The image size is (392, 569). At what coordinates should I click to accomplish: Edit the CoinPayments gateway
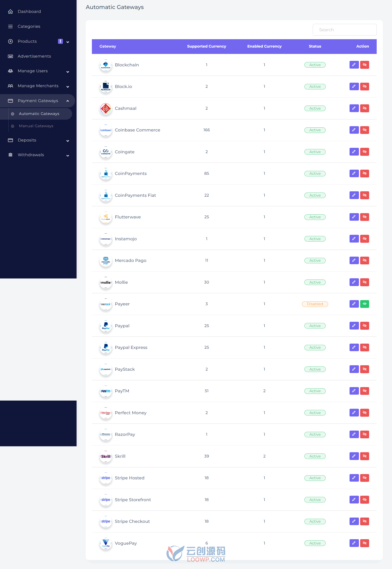(354, 173)
